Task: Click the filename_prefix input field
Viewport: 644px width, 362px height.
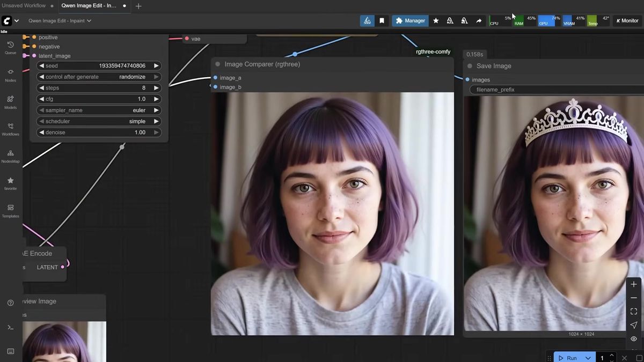Action: click(557, 90)
